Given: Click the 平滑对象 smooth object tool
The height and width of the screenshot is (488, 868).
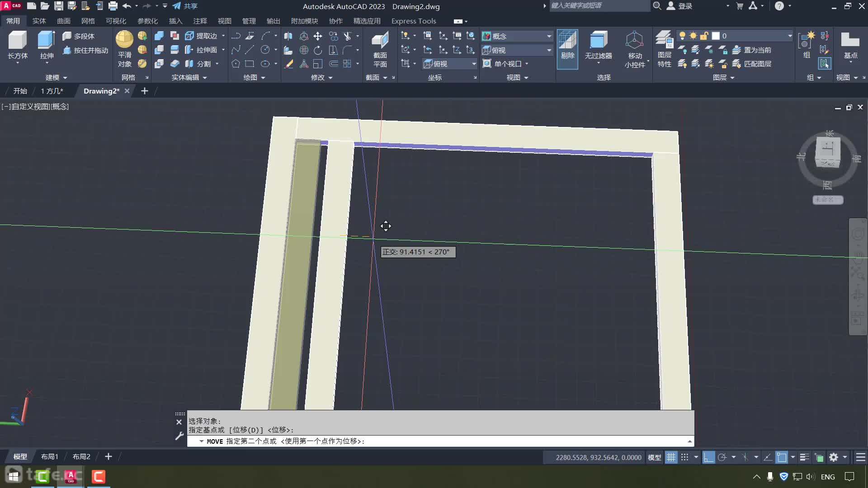Looking at the screenshot, I should coord(124,49).
